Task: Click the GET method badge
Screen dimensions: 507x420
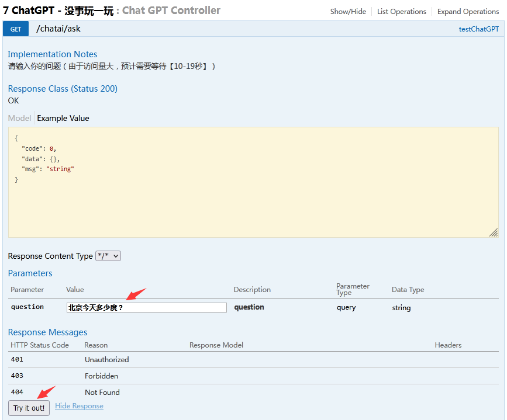Action: (x=16, y=29)
